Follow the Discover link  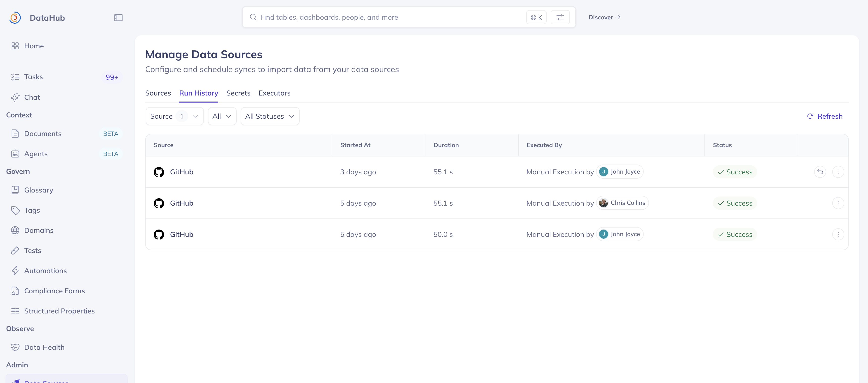point(604,17)
